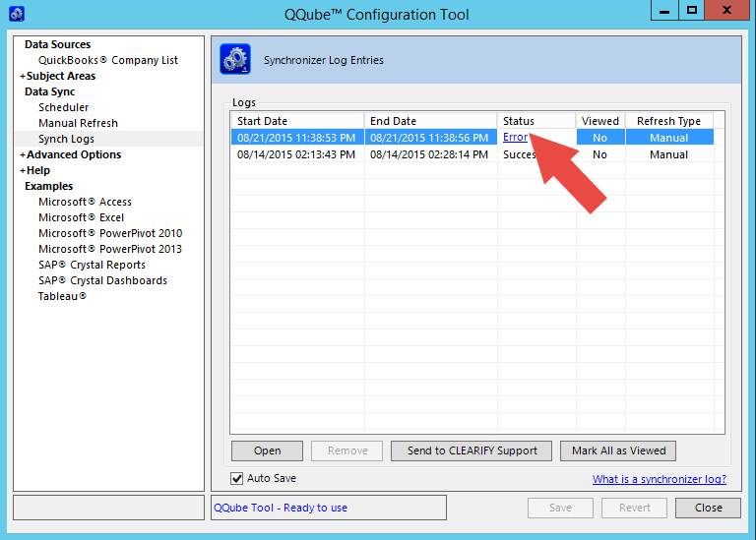Open the SAP Crystal Reports example

point(92,265)
